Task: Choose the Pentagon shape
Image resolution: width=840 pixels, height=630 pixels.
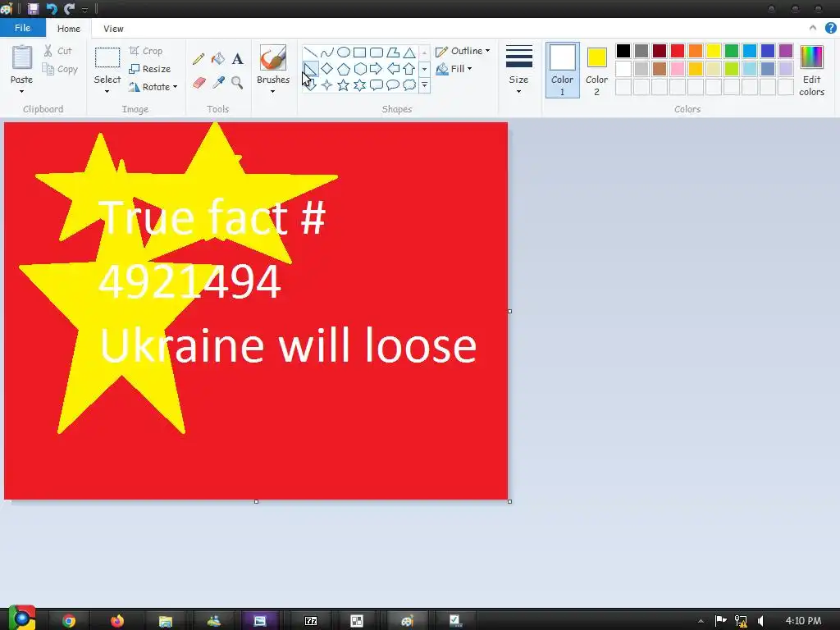Action: [344, 69]
